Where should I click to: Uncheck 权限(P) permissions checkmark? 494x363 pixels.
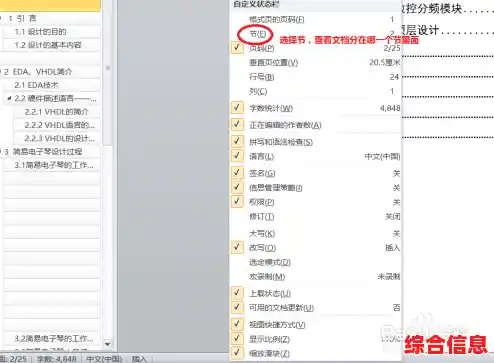click(237, 201)
